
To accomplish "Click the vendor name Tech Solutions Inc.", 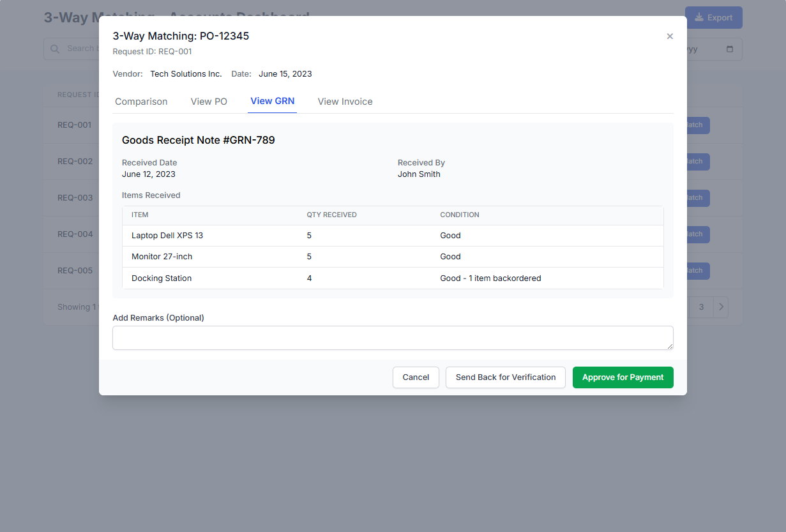I will [x=186, y=74].
